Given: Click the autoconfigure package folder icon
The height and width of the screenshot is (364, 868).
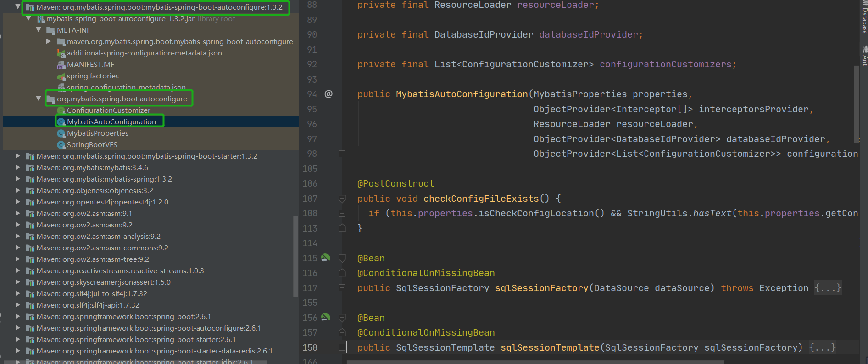Looking at the screenshot, I should [x=51, y=99].
